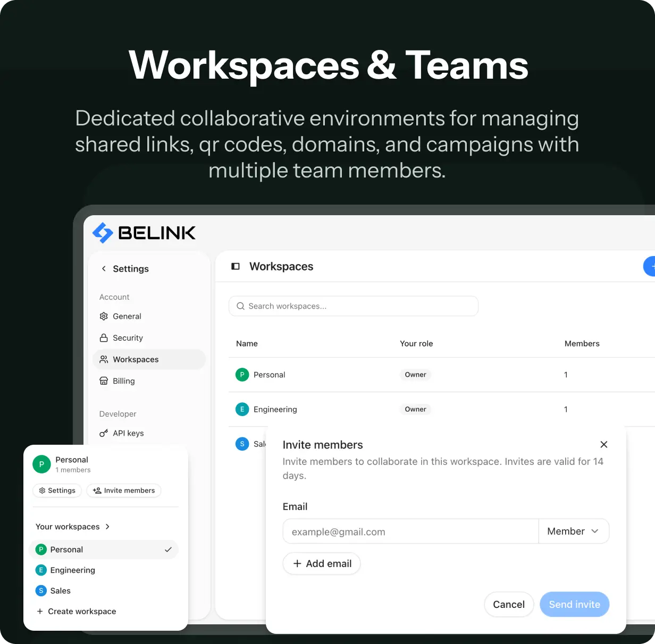Click the teal E avatar in Engineering table row
The height and width of the screenshot is (644, 655).
tap(242, 409)
